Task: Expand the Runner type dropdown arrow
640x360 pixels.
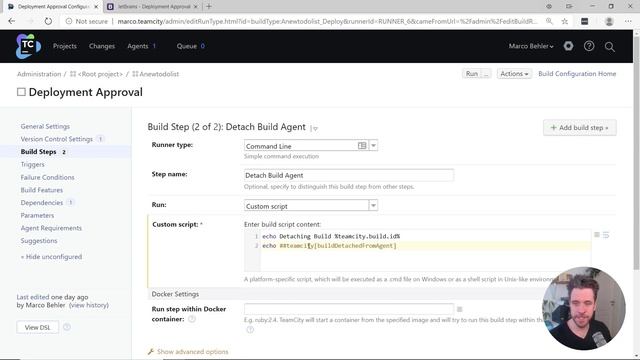Action: point(373,146)
